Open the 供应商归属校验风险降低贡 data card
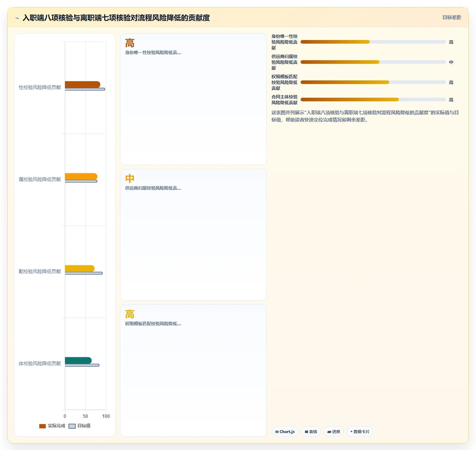The height and width of the screenshot is (450, 476). 193,235
